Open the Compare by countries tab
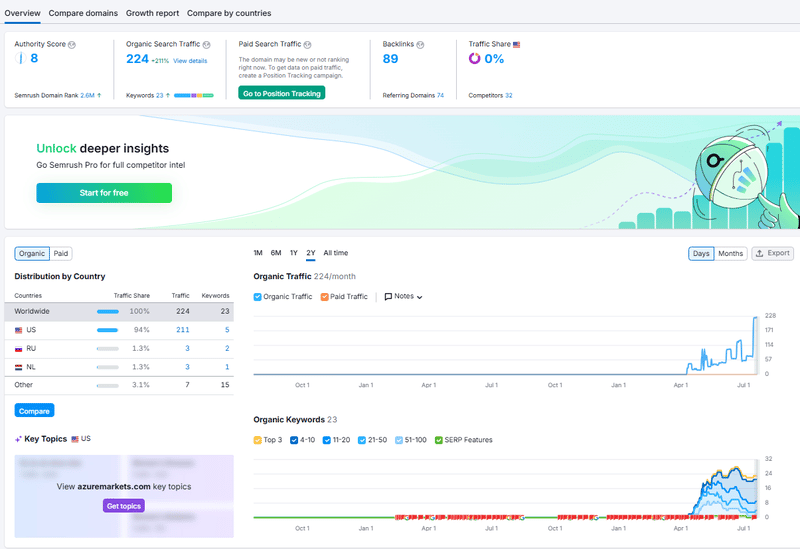This screenshot has height=549, width=800. pos(229,13)
